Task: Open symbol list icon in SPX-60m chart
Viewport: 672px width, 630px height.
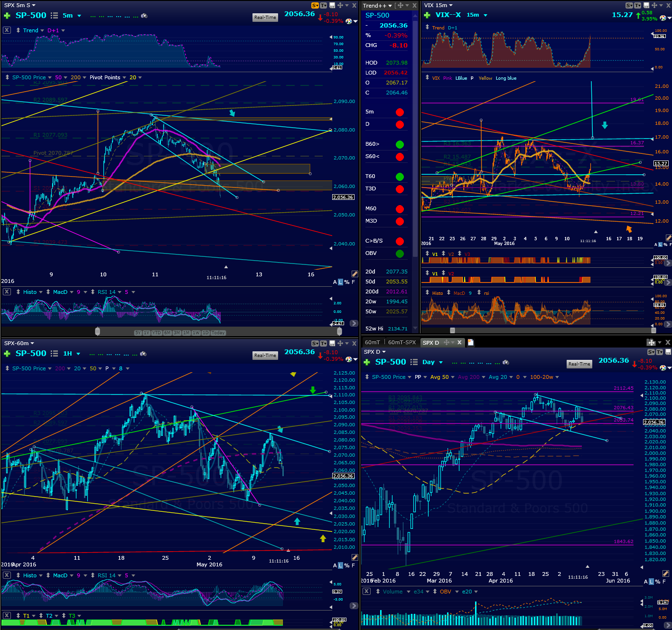Action: pyautogui.click(x=54, y=354)
